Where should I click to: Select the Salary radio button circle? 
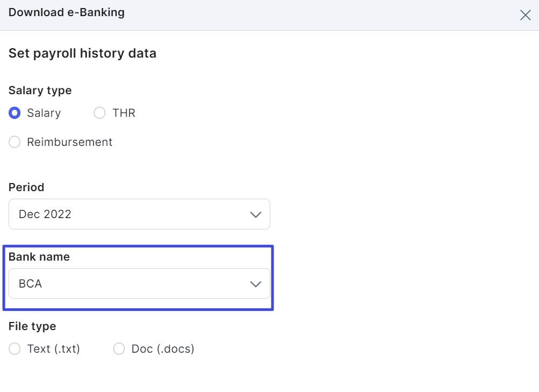click(x=15, y=113)
